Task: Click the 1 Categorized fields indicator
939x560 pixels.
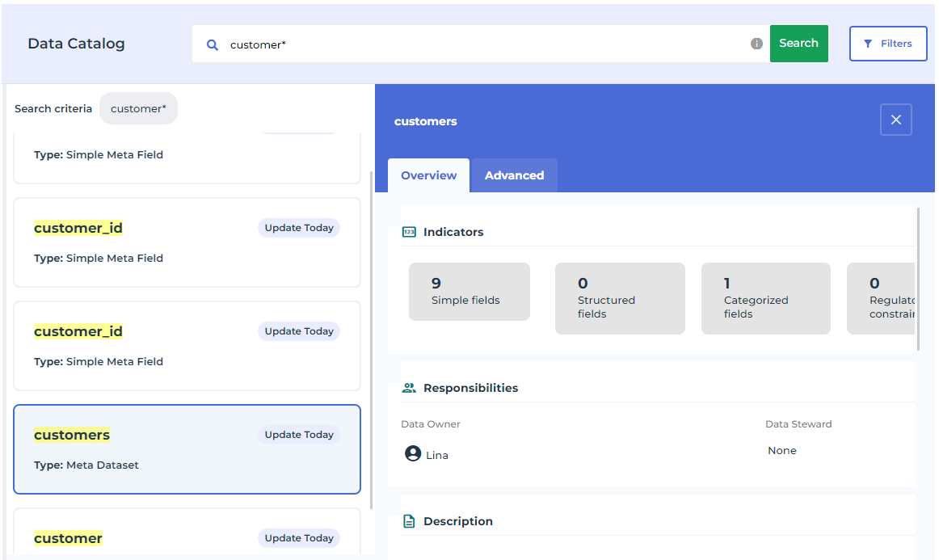Action: [x=765, y=298]
